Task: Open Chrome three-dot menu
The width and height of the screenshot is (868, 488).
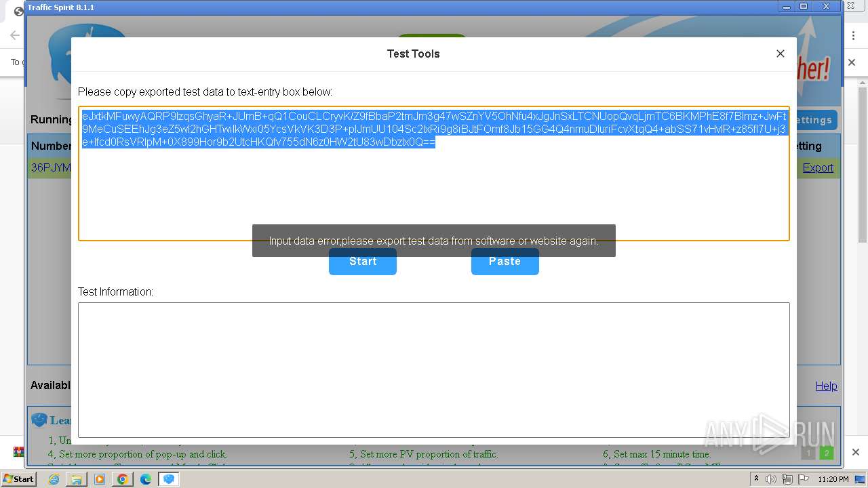Action: [854, 35]
